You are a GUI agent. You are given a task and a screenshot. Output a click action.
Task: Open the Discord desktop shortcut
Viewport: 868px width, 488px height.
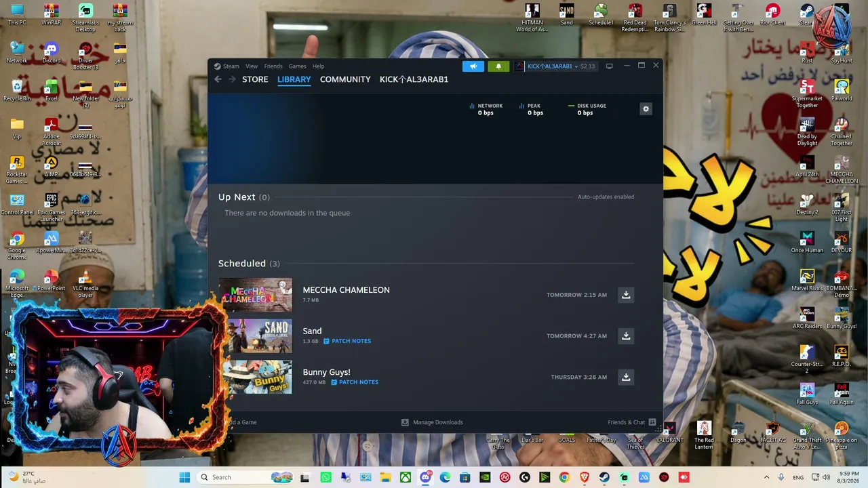coord(52,53)
